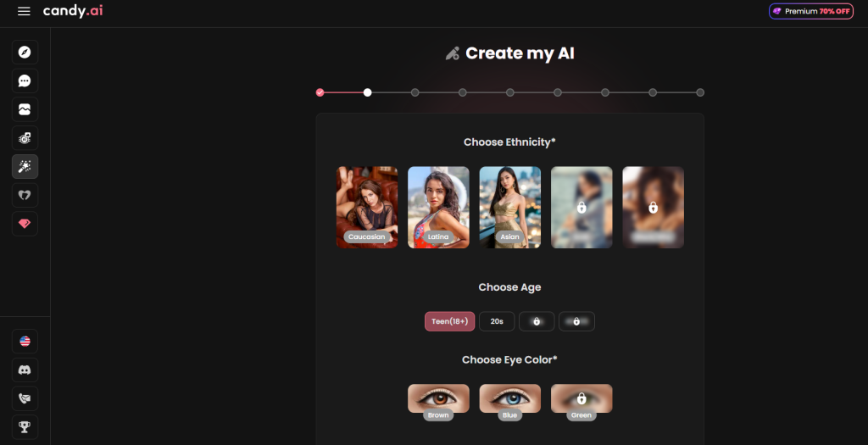The height and width of the screenshot is (445, 868).
Task: Open the trophy leaderboard icon
Action: (x=25, y=426)
